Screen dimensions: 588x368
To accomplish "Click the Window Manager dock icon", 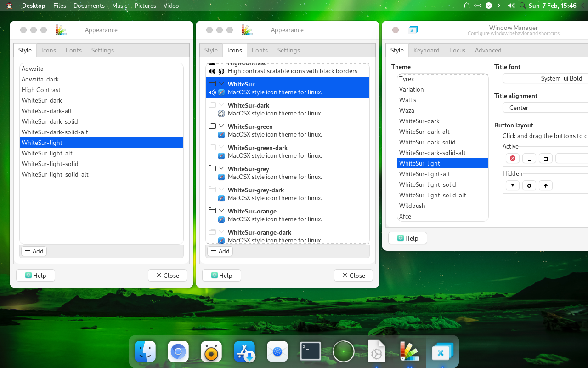I will point(443,352).
